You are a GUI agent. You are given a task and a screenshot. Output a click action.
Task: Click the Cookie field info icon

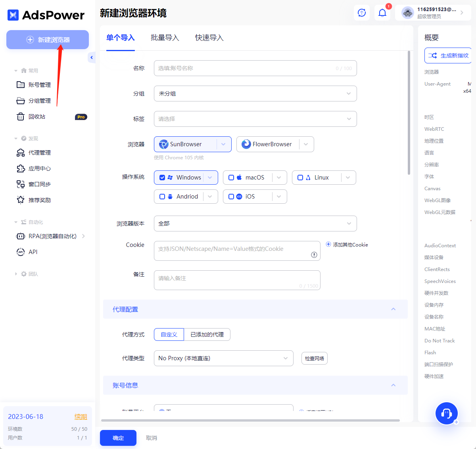tap(314, 255)
